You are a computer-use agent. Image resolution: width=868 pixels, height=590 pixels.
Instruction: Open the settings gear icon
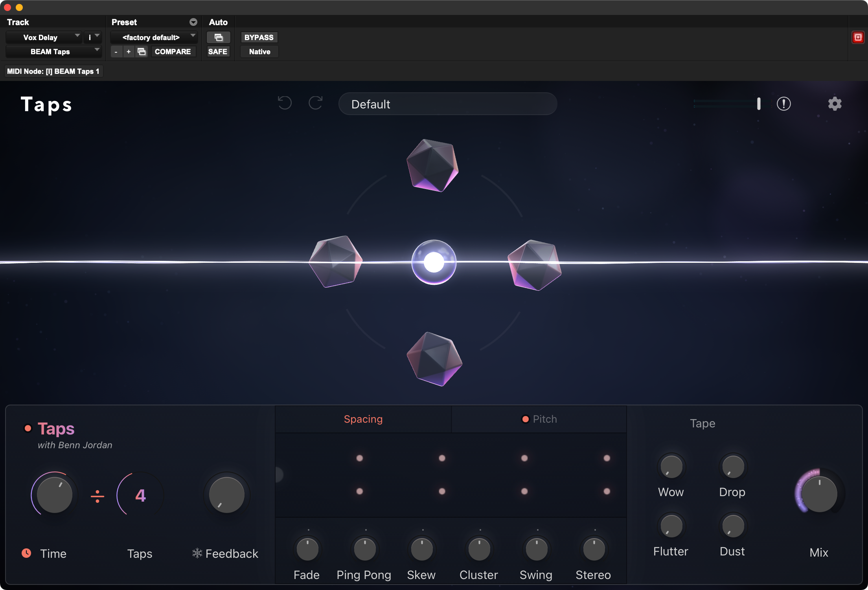coord(835,104)
